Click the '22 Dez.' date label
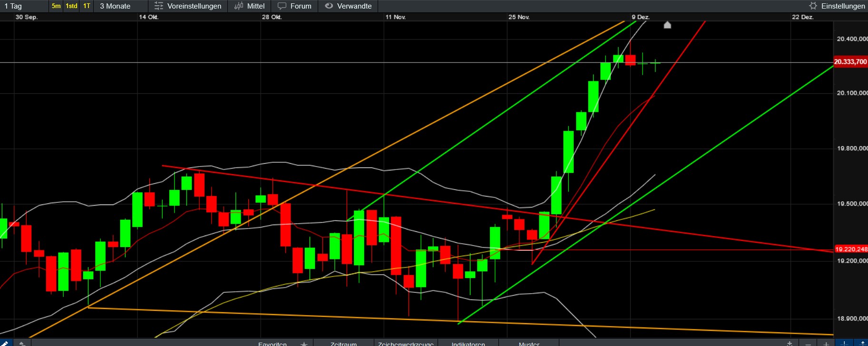 pos(803,17)
